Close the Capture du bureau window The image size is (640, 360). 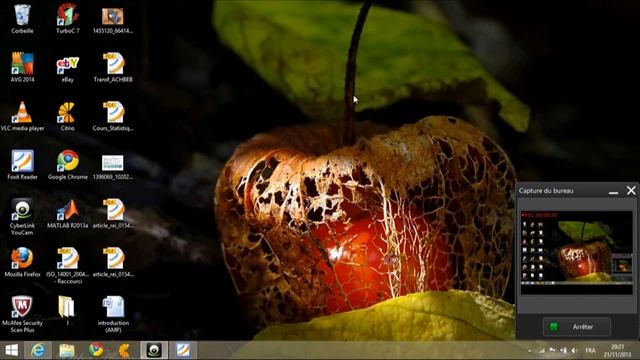(631, 191)
